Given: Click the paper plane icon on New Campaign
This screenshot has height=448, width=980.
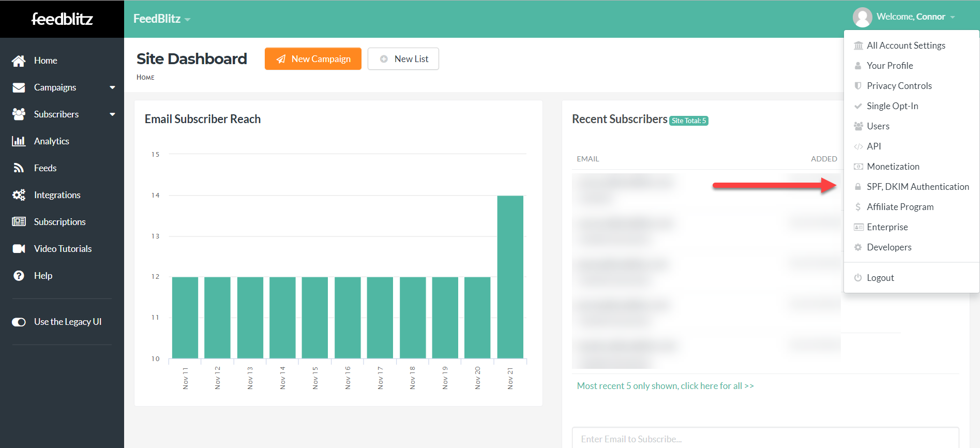Looking at the screenshot, I should (x=281, y=59).
